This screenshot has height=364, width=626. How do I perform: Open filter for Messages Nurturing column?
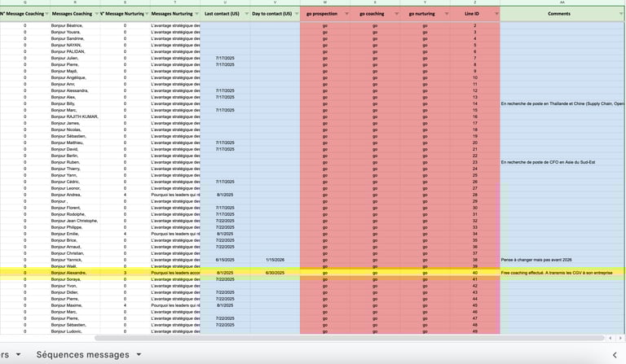pos(196,14)
